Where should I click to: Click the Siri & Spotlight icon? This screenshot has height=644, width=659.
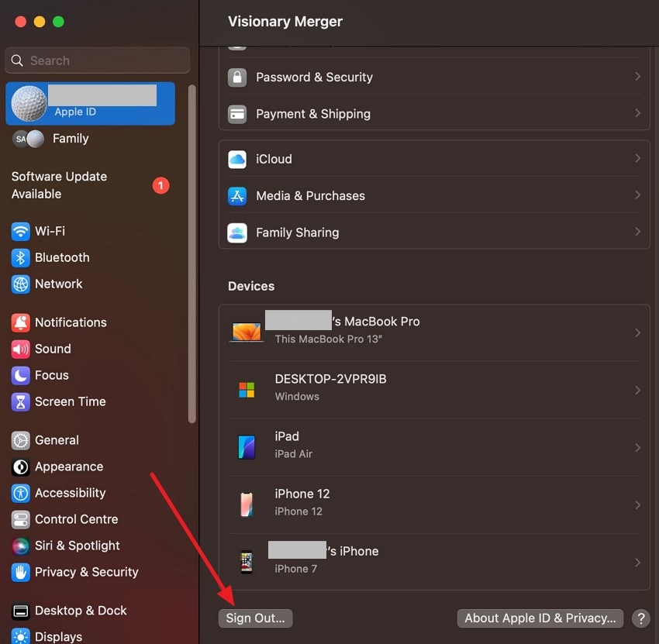pyautogui.click(x=20, y=546)
